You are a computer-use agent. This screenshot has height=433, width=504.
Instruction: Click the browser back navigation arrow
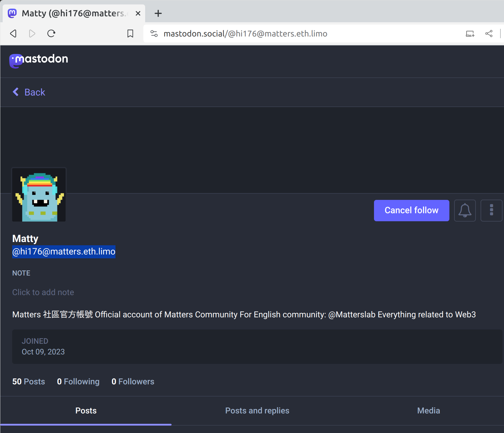13,34
